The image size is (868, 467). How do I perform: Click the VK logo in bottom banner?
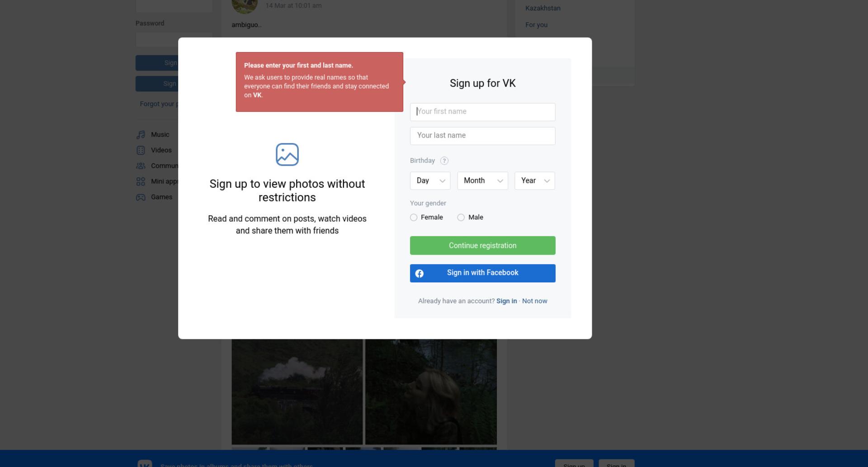point(145,463)
